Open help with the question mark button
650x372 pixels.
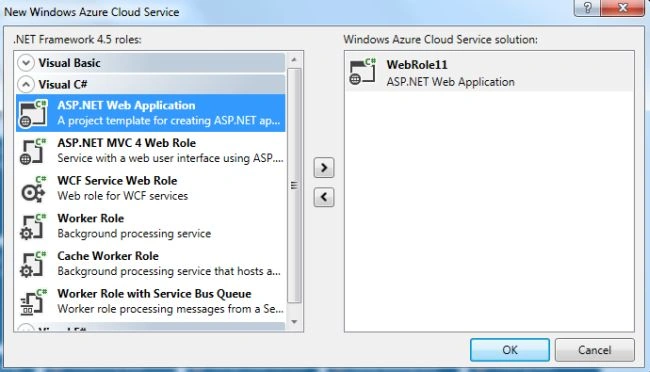(587, 7)
